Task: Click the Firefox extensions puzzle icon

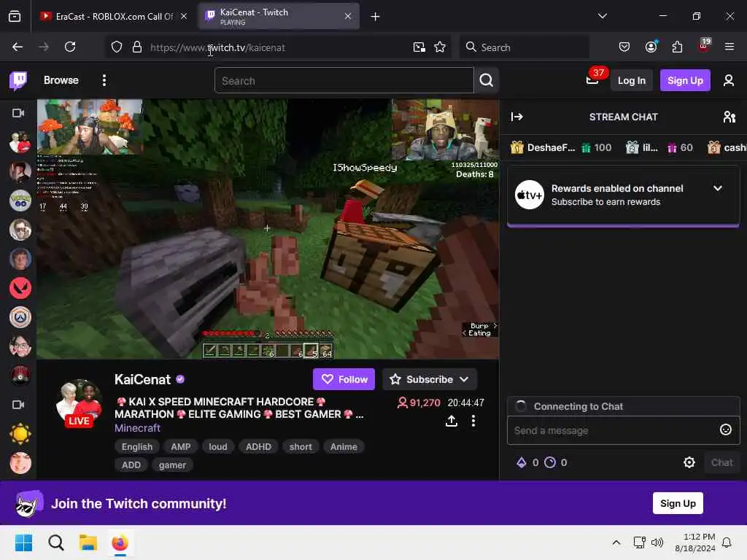Action: 677,47
